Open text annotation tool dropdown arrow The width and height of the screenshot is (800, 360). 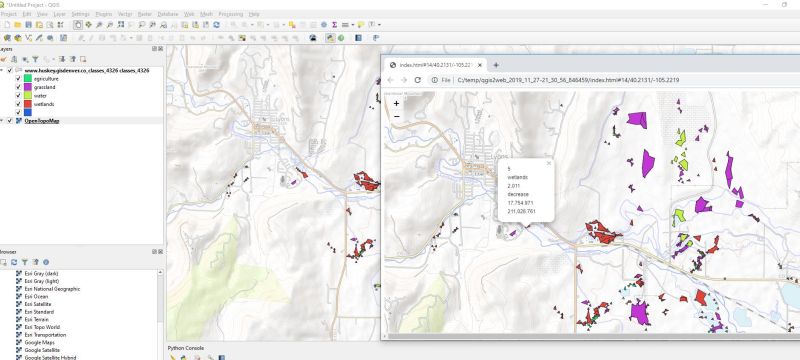point(379,24)
